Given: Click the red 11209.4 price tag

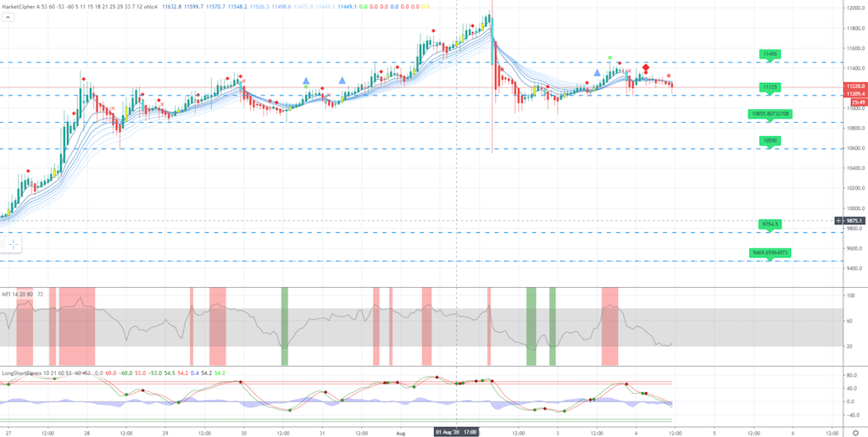Looking at the screenshot, I should click(855, 95).
